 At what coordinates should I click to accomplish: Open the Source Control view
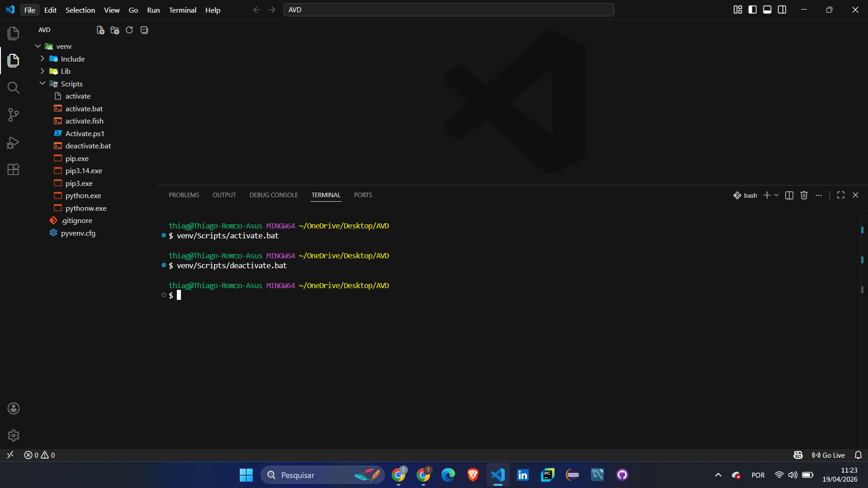(14, 115)
